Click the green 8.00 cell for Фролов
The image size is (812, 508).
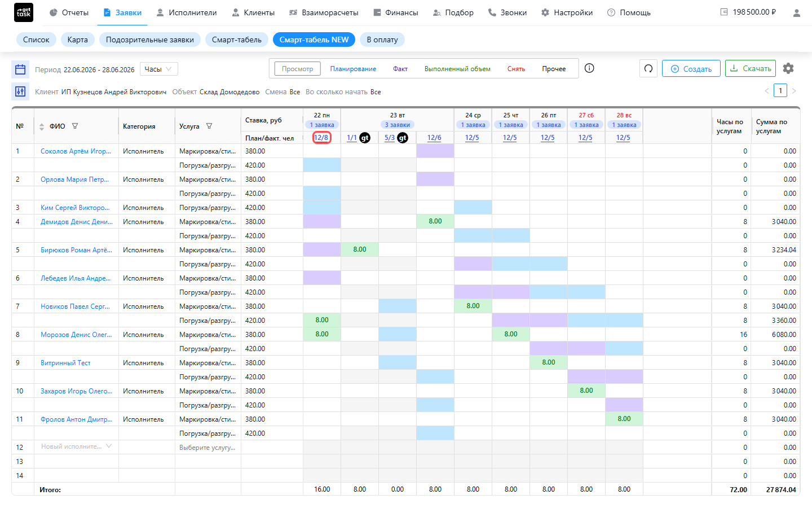pyautogui.click(x=624, y=419)
